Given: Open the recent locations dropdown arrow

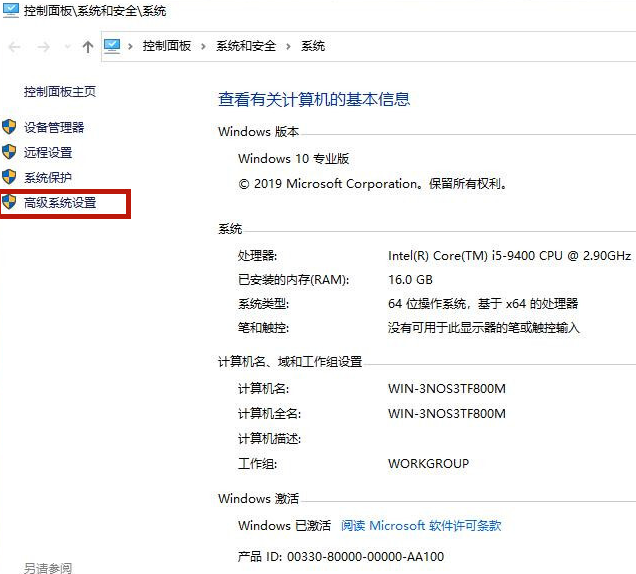Looking at the screenshot, I should pos(67,47).
